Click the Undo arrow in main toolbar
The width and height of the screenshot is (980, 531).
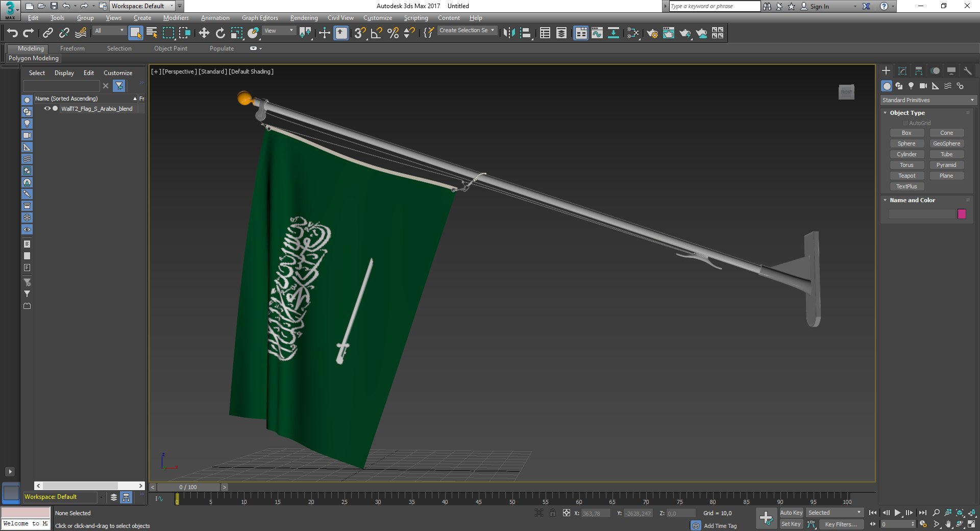(x=12, y=33)
